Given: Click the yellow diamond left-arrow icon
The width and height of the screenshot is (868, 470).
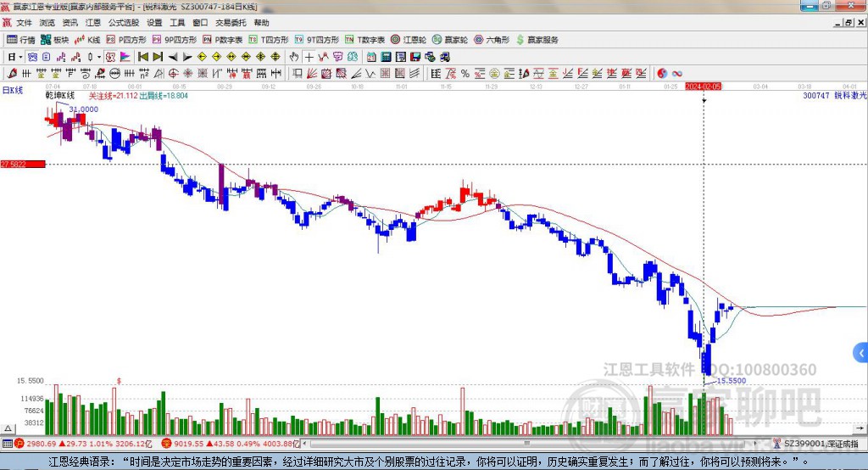Looking at the screenshot, I should 202,57.
